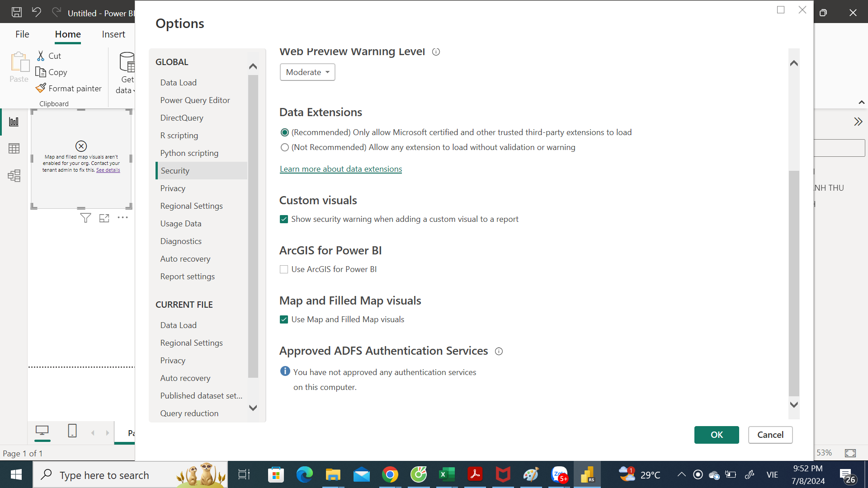This screenshot has height=488, width=868.
Task: Toggle Show security warning for custom visuals
Action: (x=284, y=219)
